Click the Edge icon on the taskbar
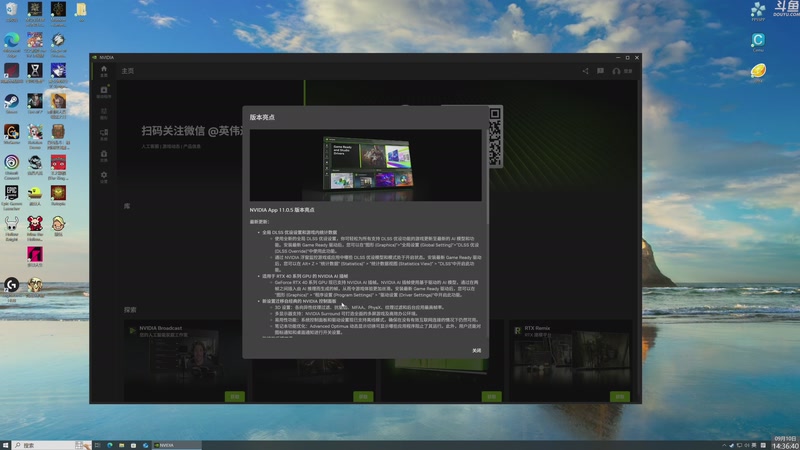This screenshot has width=800, height=450. 110,445
